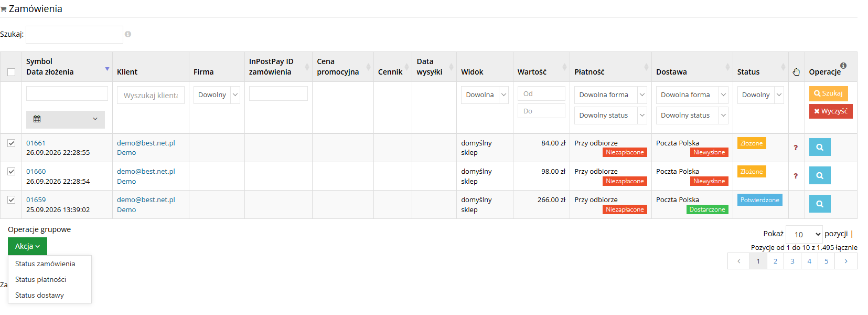Viewport: 868px width, 315px height.
Task: Click the hand icon column header
Action: pyautogui.click(x=796, y=72)
